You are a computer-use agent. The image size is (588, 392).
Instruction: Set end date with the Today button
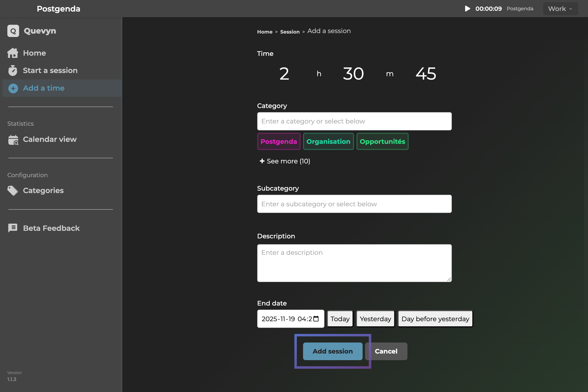(x=340, y=319)
